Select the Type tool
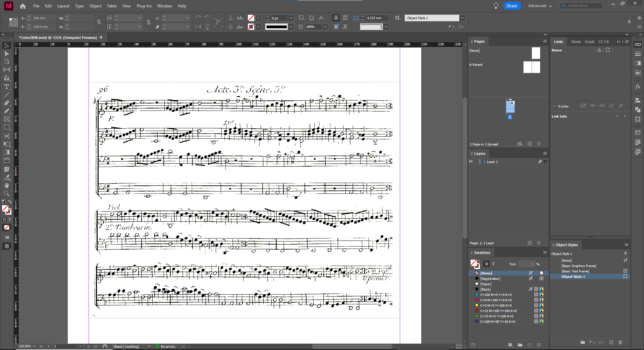This screenshot has width=644, height=350. coord(7,87)
